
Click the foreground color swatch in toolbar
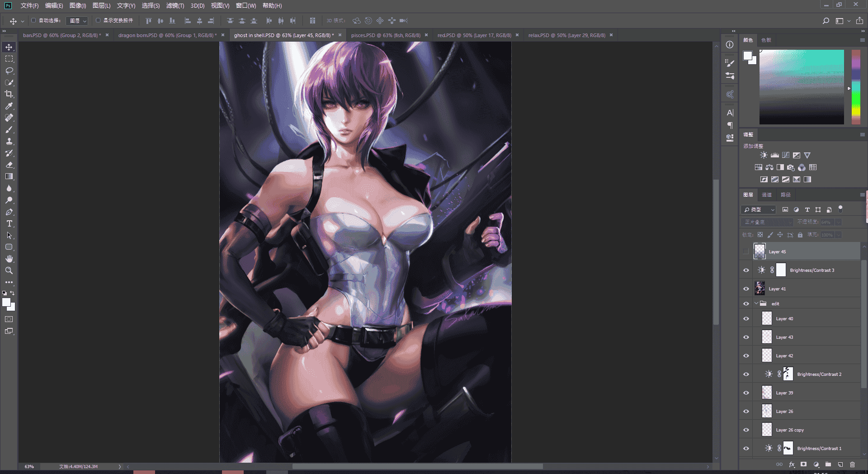point(6,303)
